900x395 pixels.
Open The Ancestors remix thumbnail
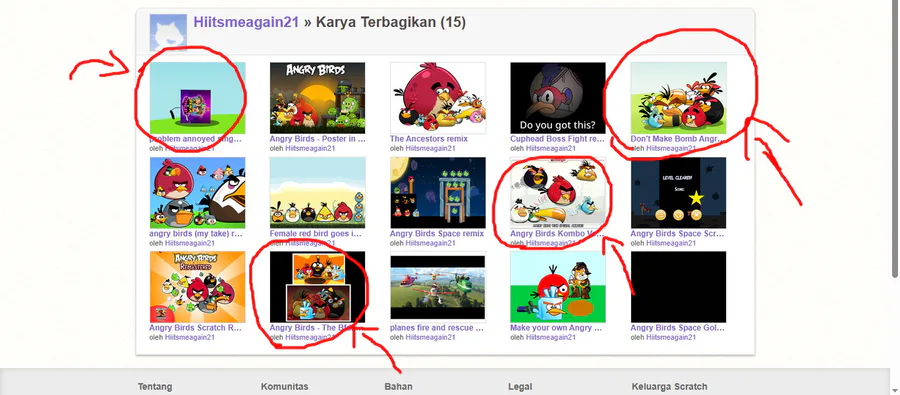[x=438, y=98]
